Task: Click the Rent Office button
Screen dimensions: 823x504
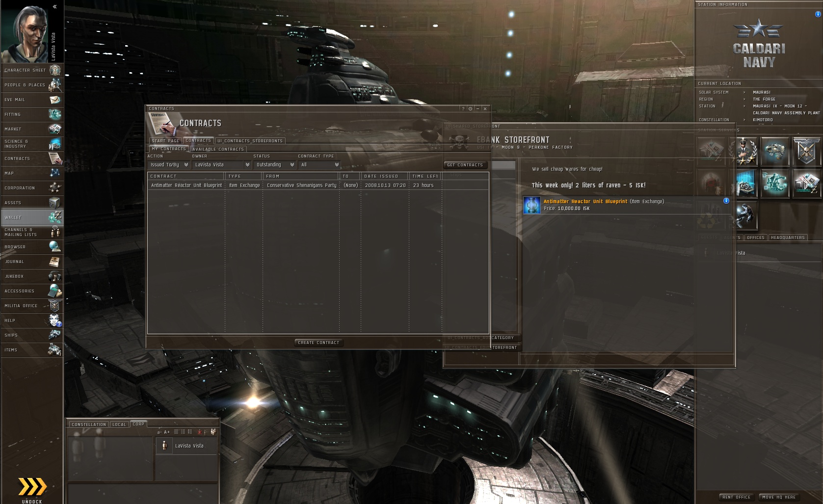Action: pos(736,497)
